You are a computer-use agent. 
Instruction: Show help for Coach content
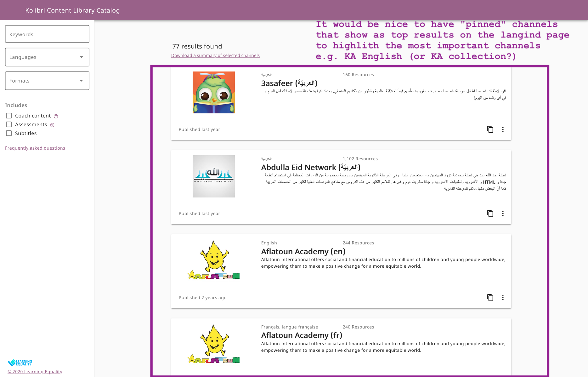pos(56,116)
